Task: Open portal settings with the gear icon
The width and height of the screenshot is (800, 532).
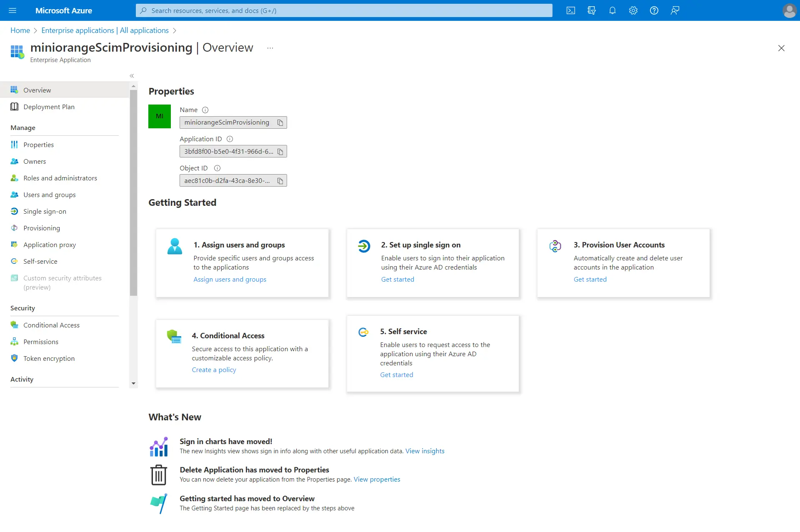Action: 633,10
